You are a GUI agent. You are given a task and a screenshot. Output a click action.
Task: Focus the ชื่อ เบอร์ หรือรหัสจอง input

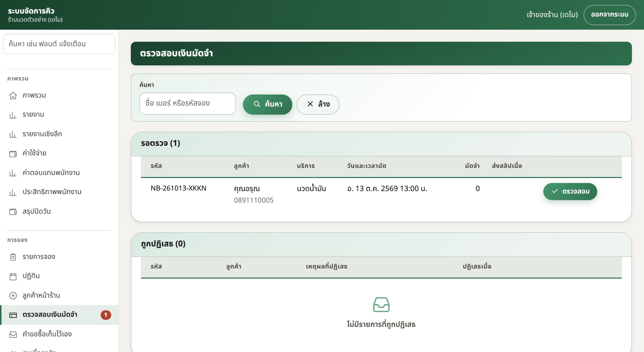(188, 103)
